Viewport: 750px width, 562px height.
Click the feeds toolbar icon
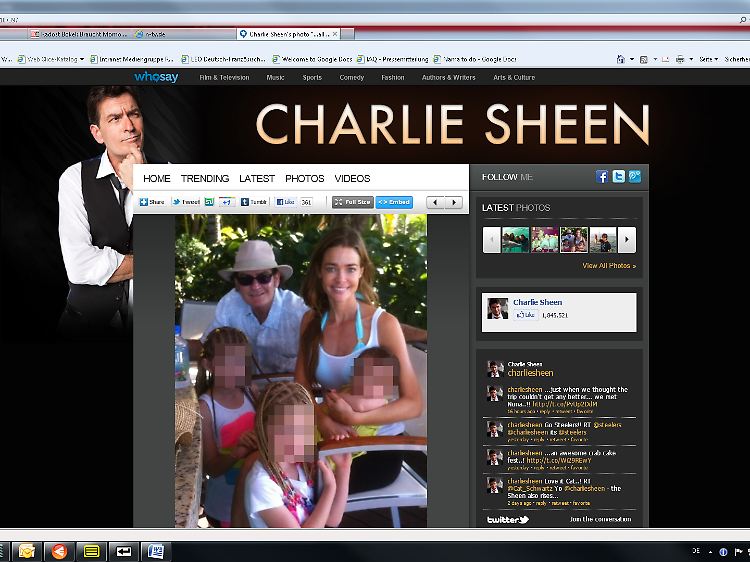coord(644,59)
